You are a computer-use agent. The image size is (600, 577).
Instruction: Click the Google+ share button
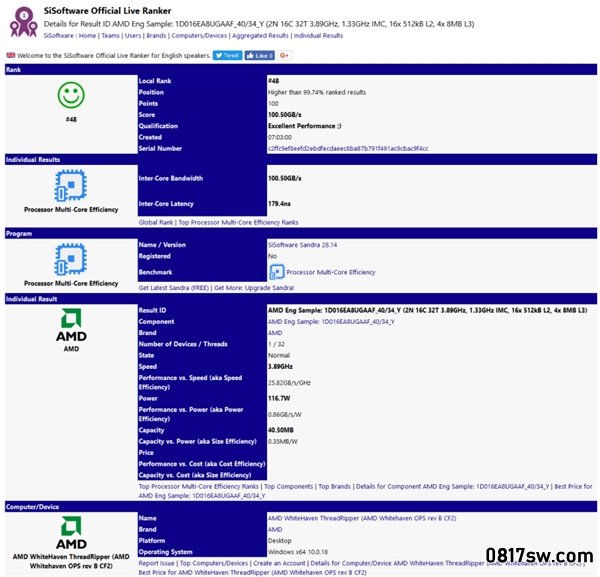284,55
